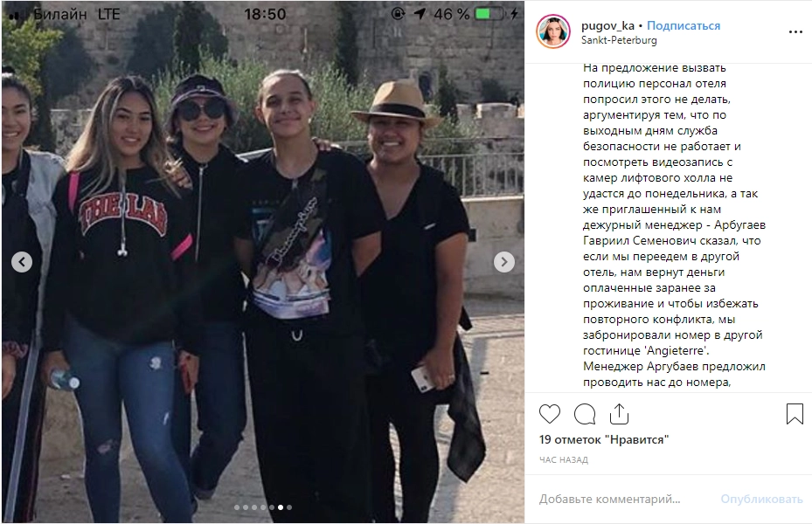Like the post with the heart icon
This screenshot has width=812, height=524.
coord(550,414)
